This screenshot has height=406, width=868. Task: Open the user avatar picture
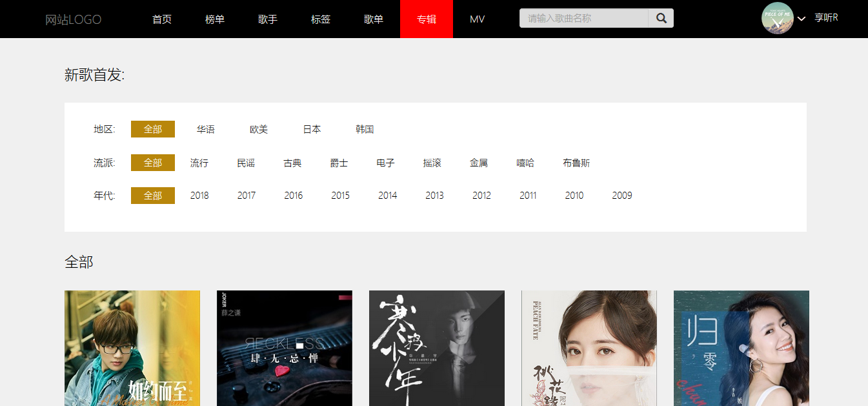point(778,18)
